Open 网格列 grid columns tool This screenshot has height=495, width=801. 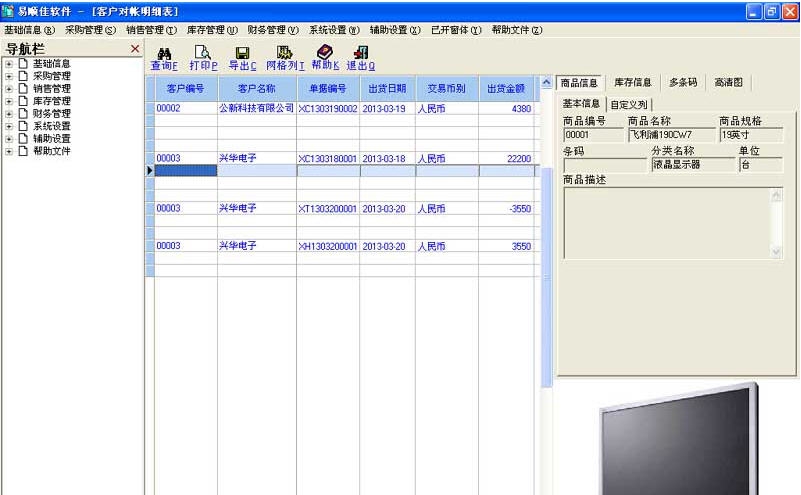point(284,53)
